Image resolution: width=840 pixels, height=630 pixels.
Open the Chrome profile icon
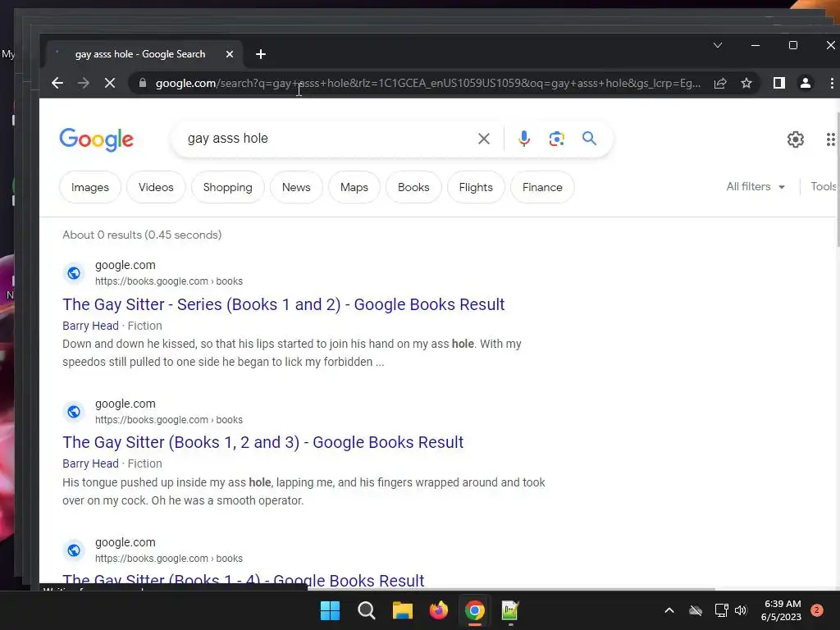click(806, 83)
